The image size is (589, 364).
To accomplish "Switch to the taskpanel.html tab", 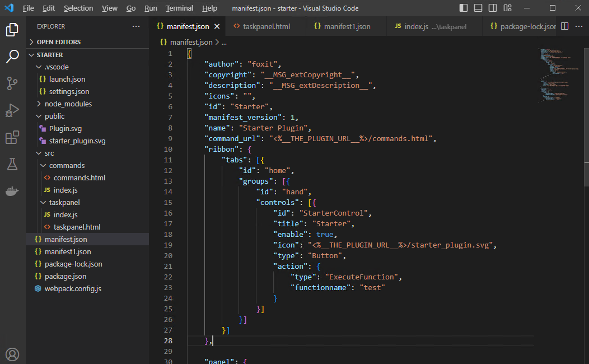I will [x=266, y=26].
